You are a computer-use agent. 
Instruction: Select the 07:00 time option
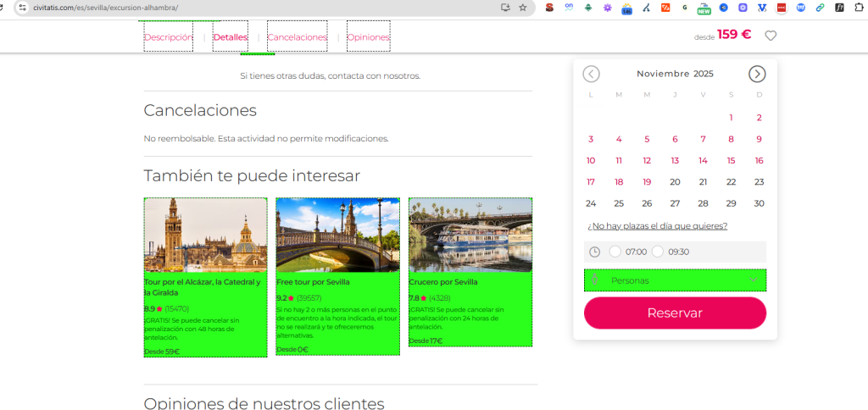point(615,252)
